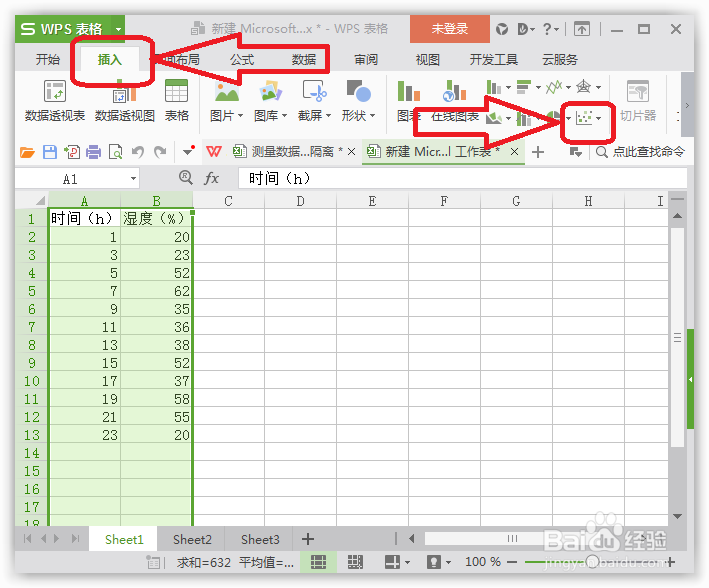Viewport: 709px width, 588px height.
Task: Open the 云服务 ribbon tab
Action: click(x=560, y=59)
